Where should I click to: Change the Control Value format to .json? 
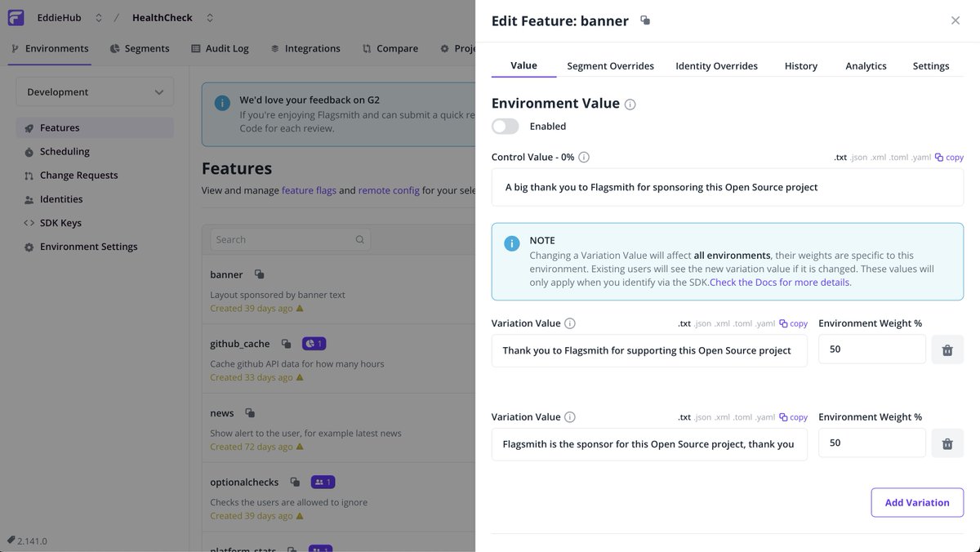859,156
